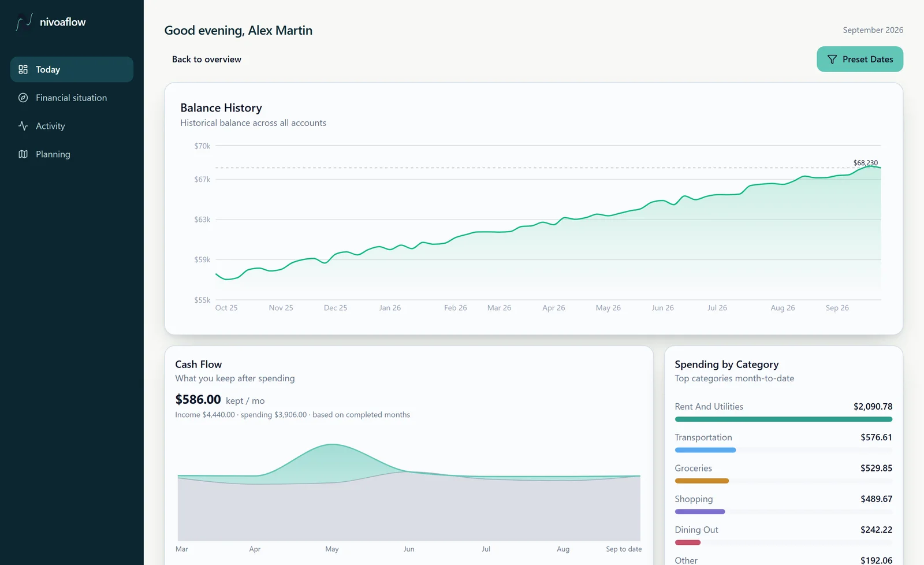Click the $529.85 amount

click(x=876, y=468)
